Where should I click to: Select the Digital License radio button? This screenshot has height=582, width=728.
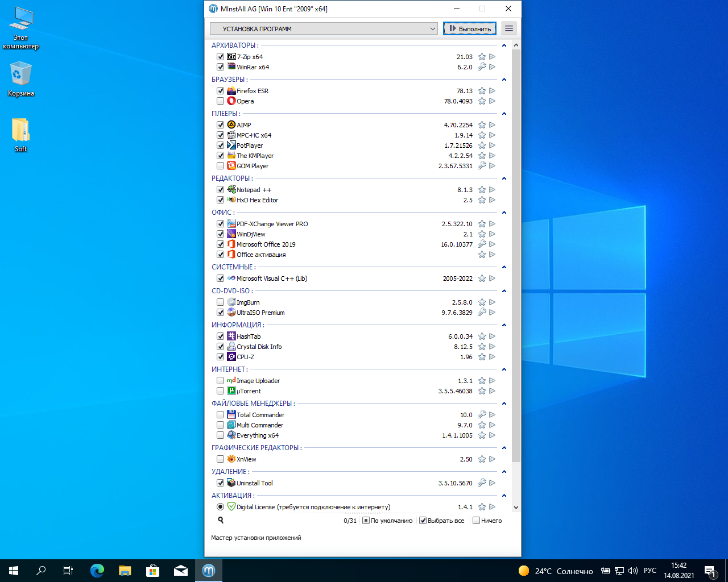(x=220, y=507)
